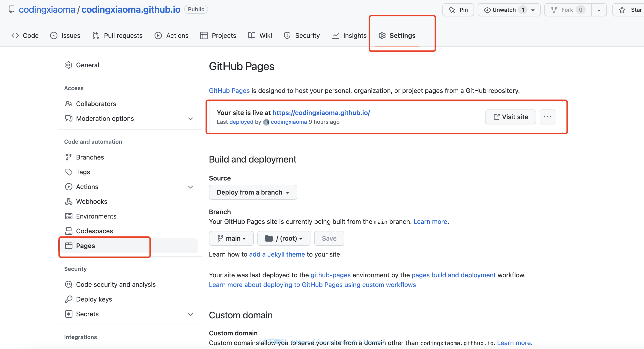The width and height of the screenshot is (644, 349).
Task: Click the Tags label icon
Action: (x=69, y=172)
